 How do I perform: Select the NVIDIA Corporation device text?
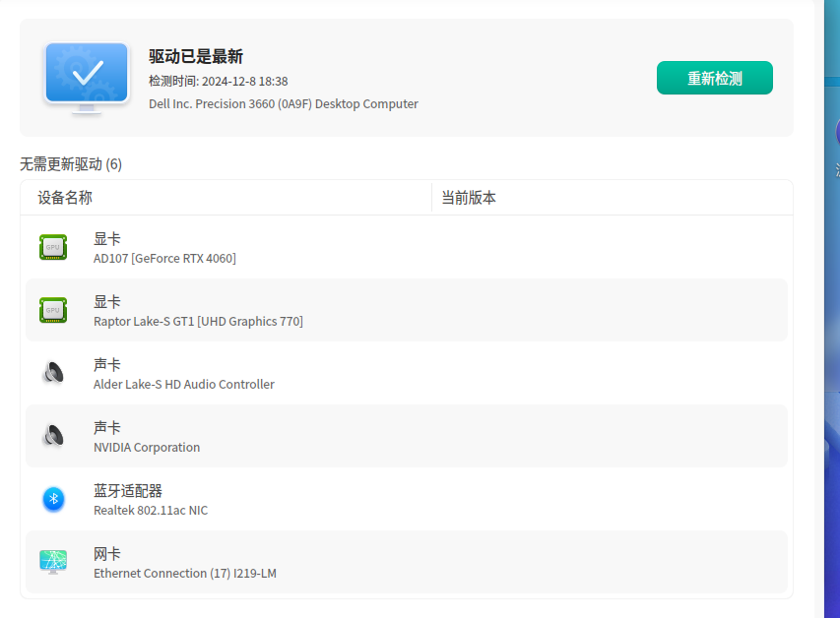(147, 447)
